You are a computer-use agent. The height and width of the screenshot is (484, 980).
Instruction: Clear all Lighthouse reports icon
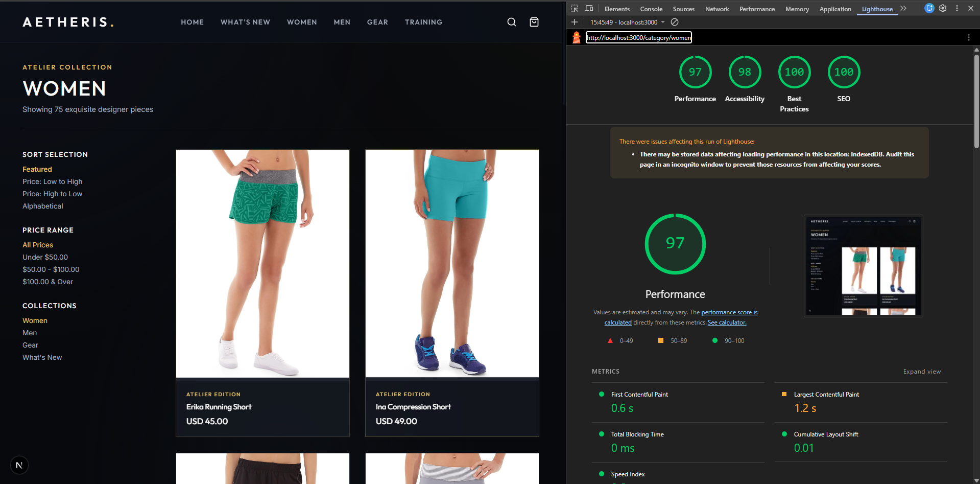click(x=675, y=22)
